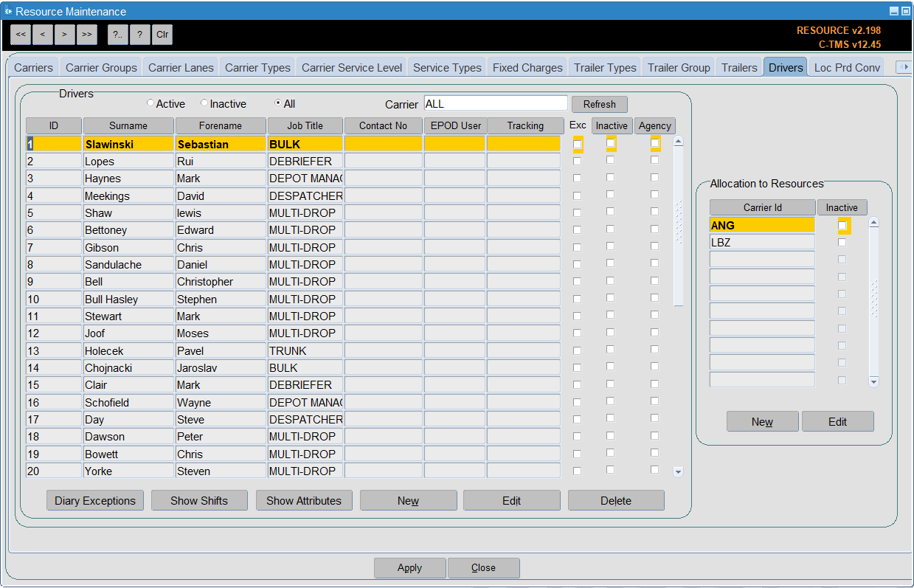Tick the Inactive checkbox for driver Haynes
Viewport: 914px width, 588px height.
pos(610,177)
